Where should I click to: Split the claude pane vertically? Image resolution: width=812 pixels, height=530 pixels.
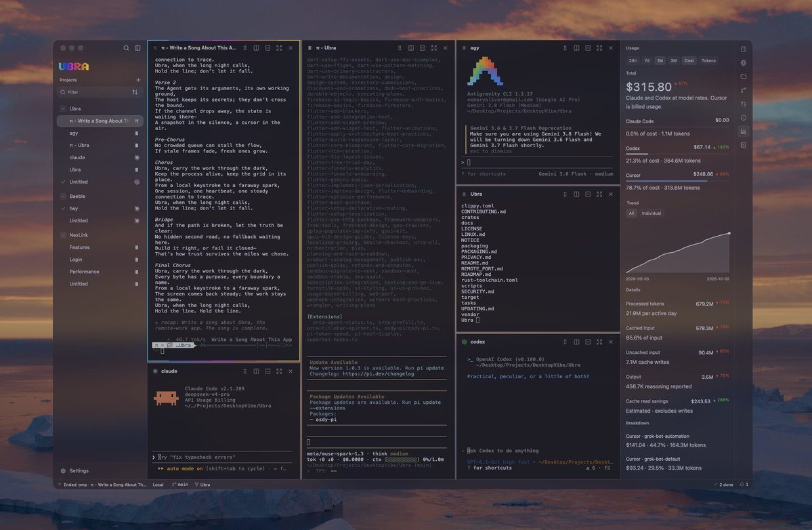click(x=257, y=371)
